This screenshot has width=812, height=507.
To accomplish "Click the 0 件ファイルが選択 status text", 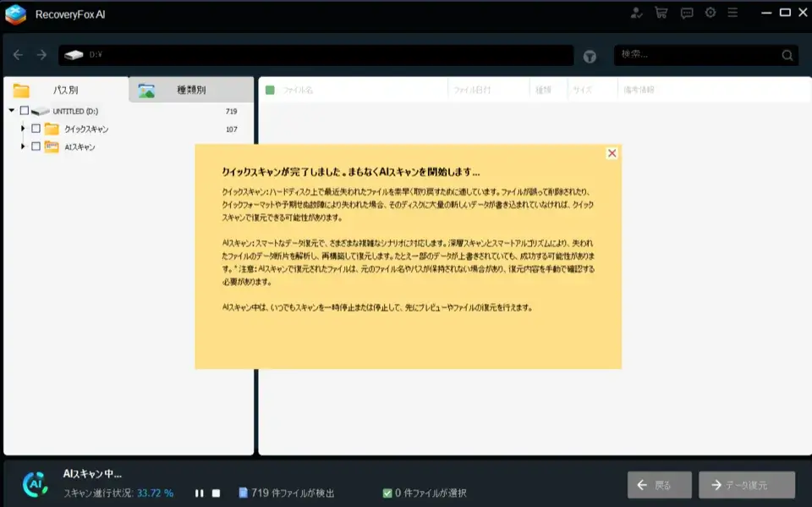I will (x=431, y=493).
